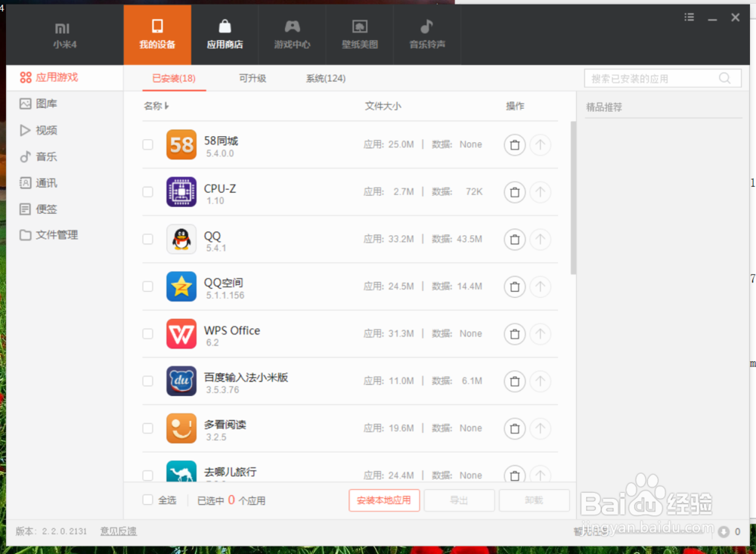Open the 音乐铃声 section
Screen dimensions: 756x554
[427, 36]
